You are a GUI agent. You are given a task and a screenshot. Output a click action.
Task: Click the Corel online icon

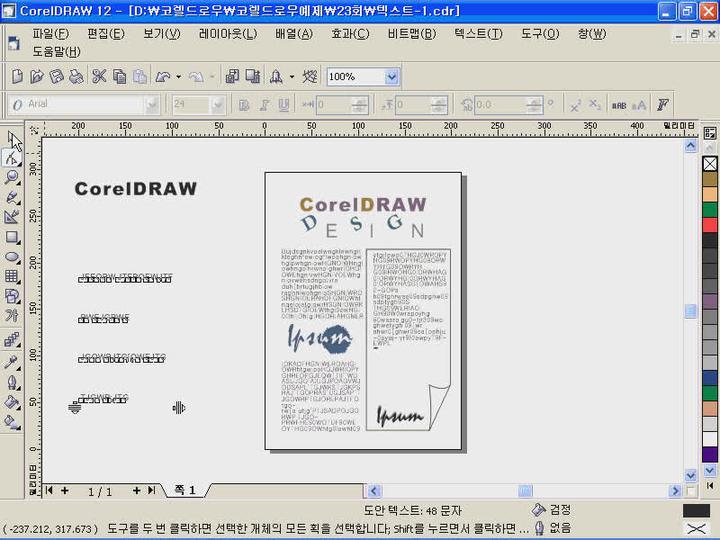click(310, 76)
